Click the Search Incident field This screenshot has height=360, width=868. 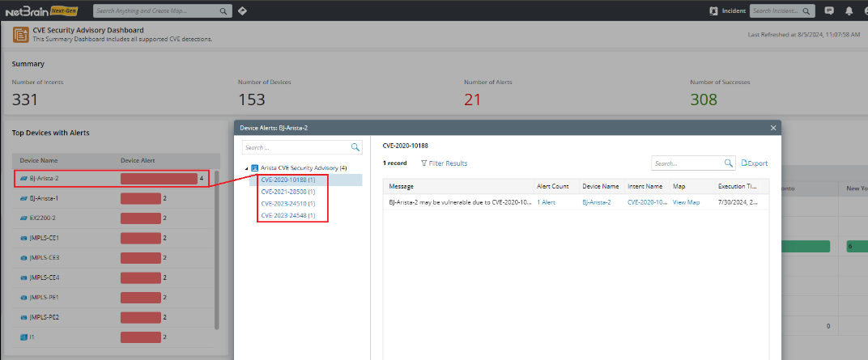tap(783, 11)
